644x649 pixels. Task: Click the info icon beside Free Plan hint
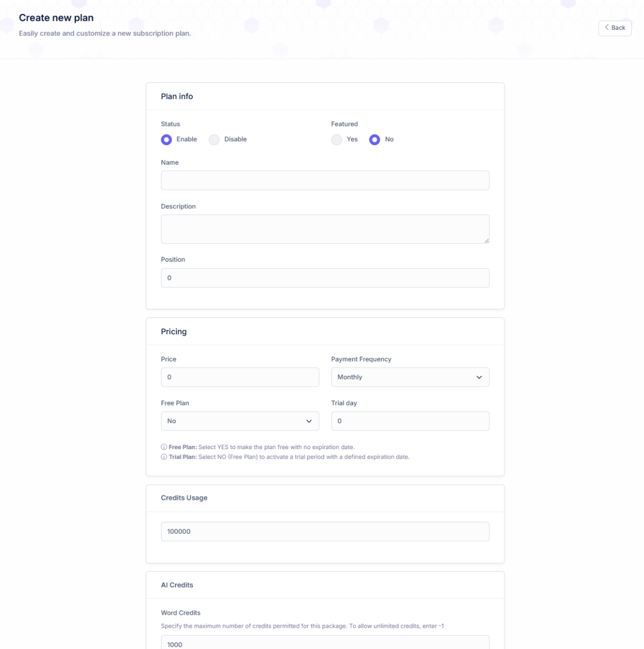click(164, 447)
